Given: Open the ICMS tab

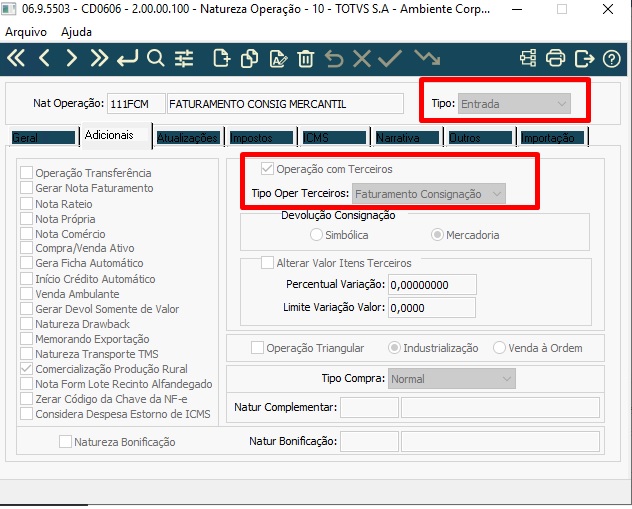Looking at the screenshot, I should click(334, 137).
